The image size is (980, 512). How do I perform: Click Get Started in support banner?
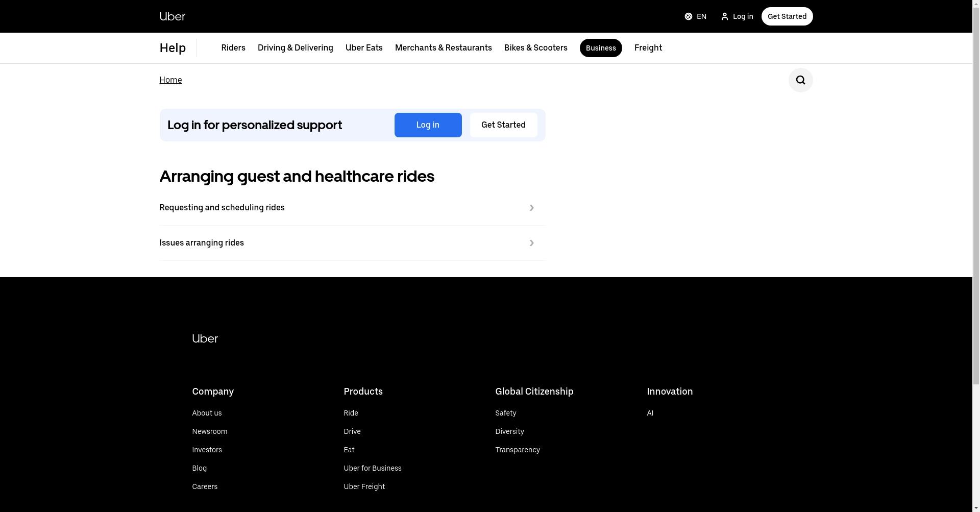pyautogui.click(x=503, y=125)
